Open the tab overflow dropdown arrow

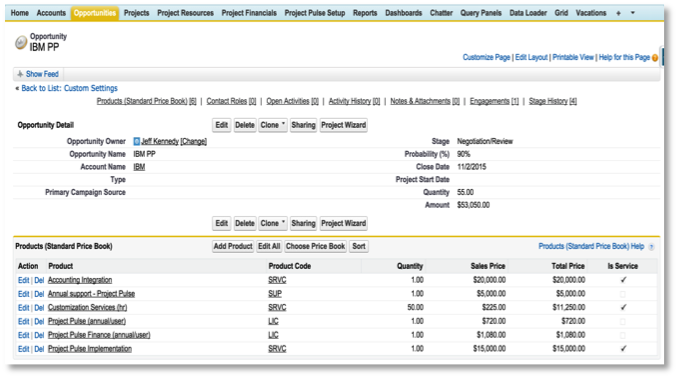point(633,13)
